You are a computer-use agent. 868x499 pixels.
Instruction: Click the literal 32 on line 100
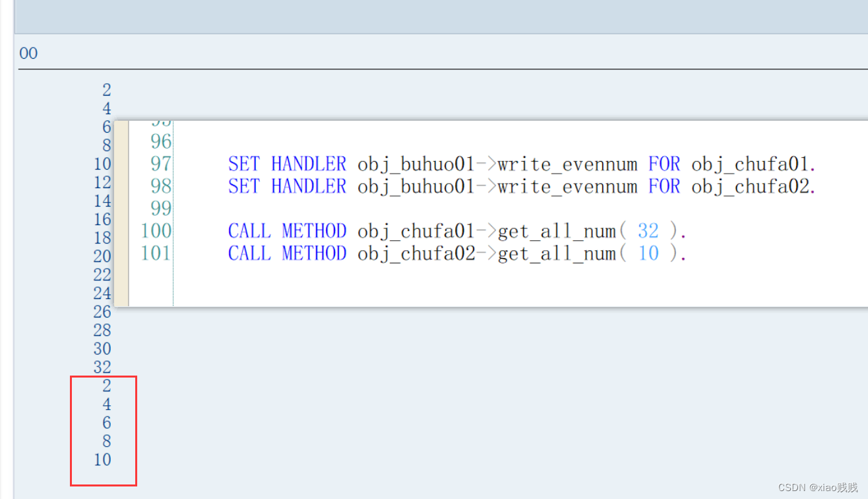click(648, 230)
